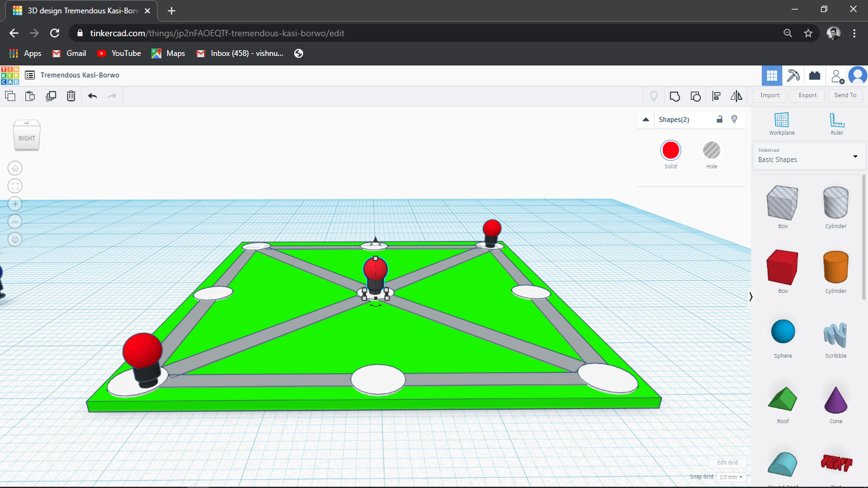This screenshot has height=488, width=868.
Task: Click the Redo arrow
Action: 112,96
